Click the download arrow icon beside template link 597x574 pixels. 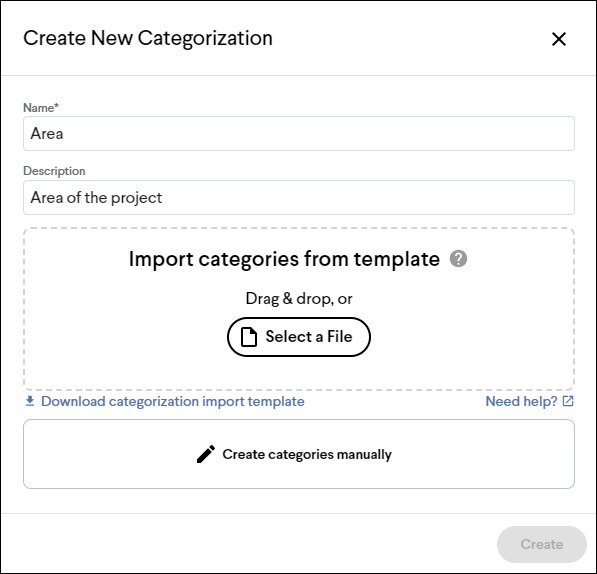click(x=30, y=401)
